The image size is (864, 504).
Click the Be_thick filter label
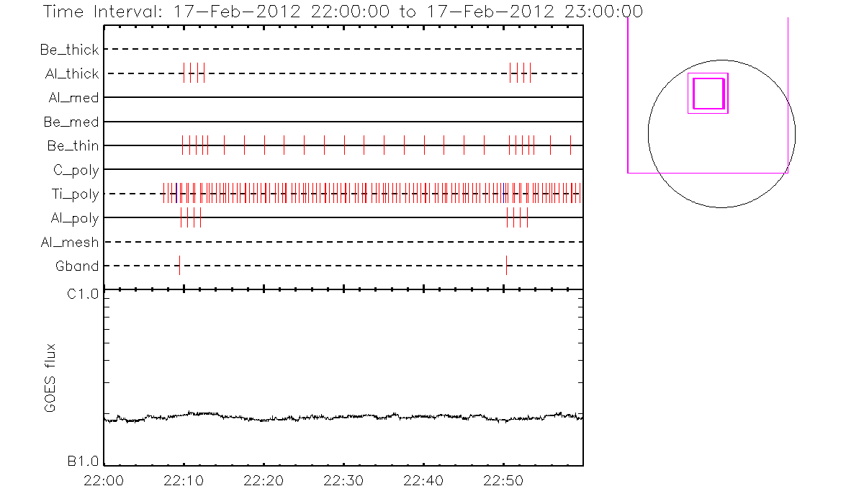[x=70, y=50]
